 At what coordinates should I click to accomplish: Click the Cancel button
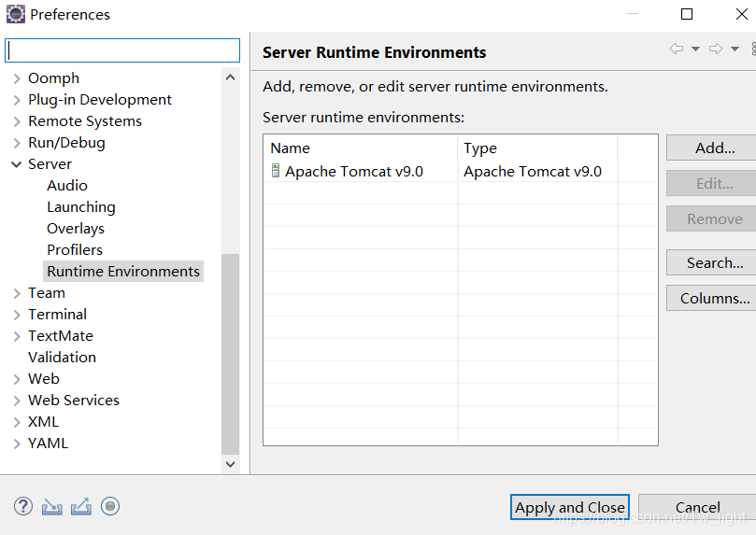pos(697,507)
